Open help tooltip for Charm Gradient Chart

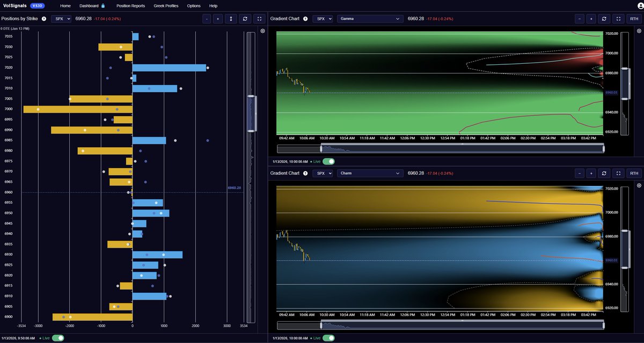pyautogui.click(x=305, y=174)
